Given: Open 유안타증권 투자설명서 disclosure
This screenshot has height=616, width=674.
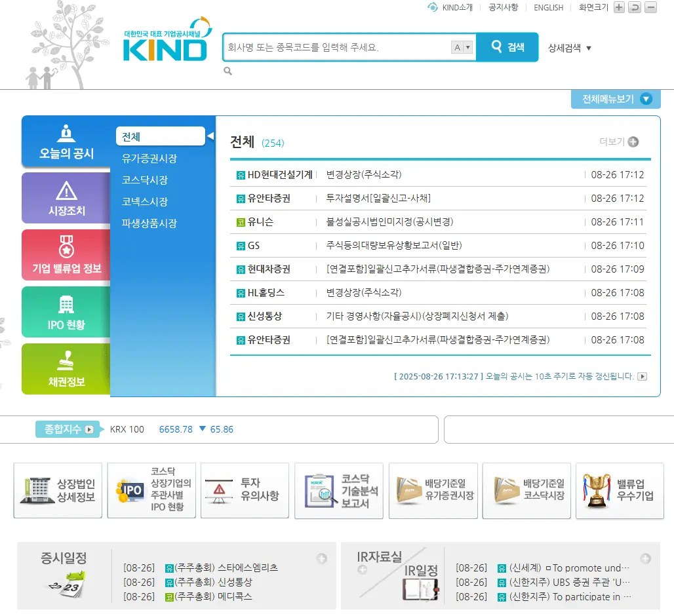Looking at the screenshot, I should 378,199.
